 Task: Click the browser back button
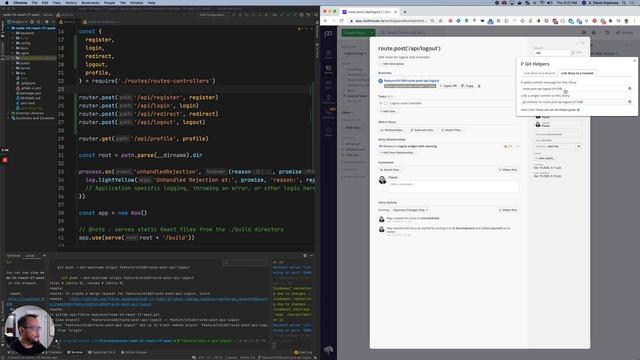click(x=326, y=21)
